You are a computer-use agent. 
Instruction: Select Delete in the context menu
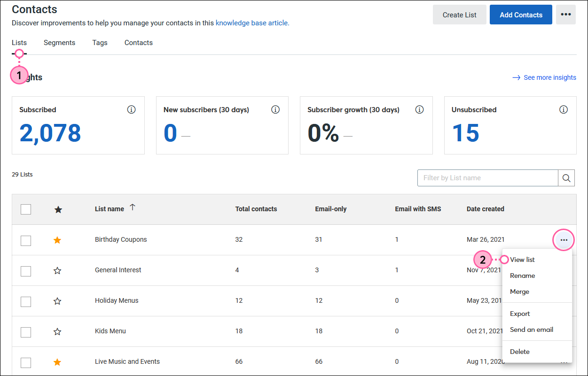pos(519,352)
